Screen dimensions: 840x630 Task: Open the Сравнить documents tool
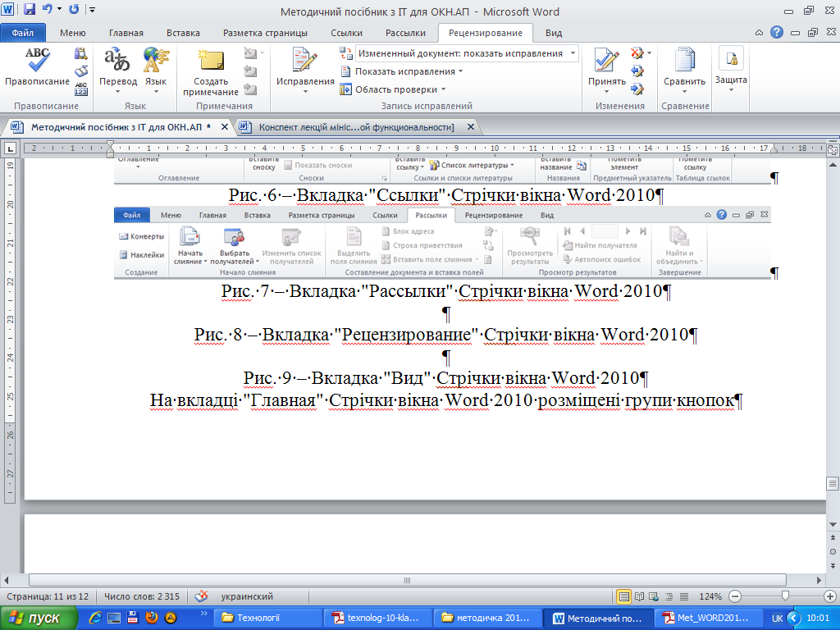(x=685, y=66)
